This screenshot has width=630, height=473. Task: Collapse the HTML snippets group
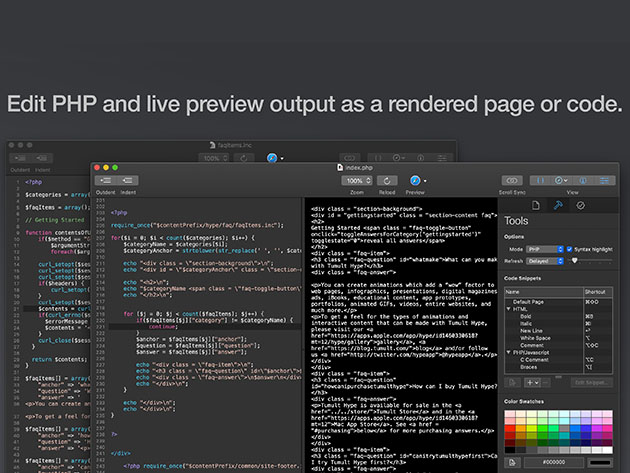pos(509,309)
